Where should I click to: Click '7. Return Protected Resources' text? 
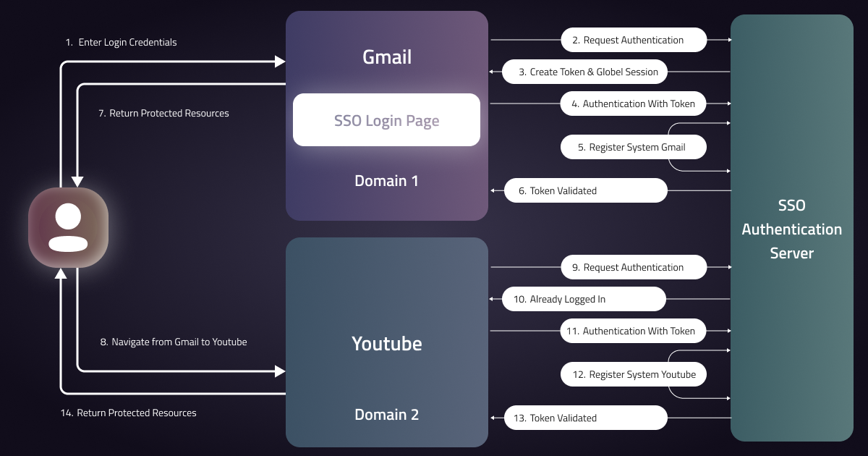pyautogui.click(x=163, y=113)
